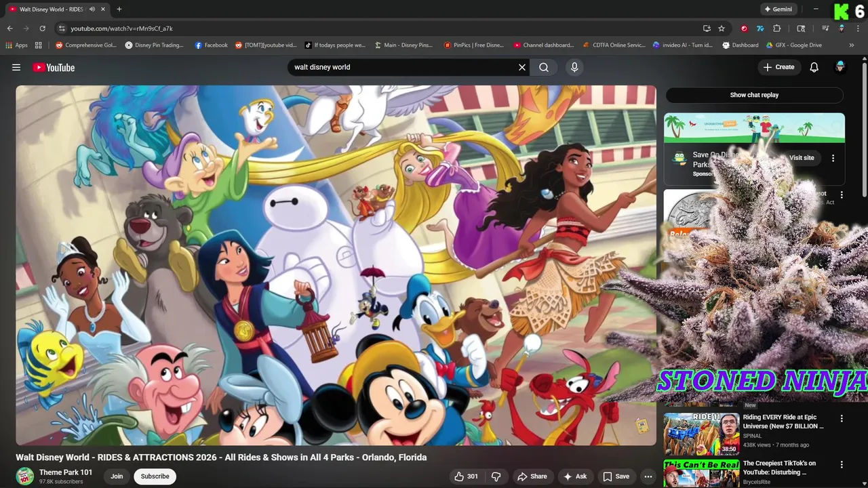Screen dimensions: 868x488
Task: Ask about this video
Action: [x=574, y=476]
